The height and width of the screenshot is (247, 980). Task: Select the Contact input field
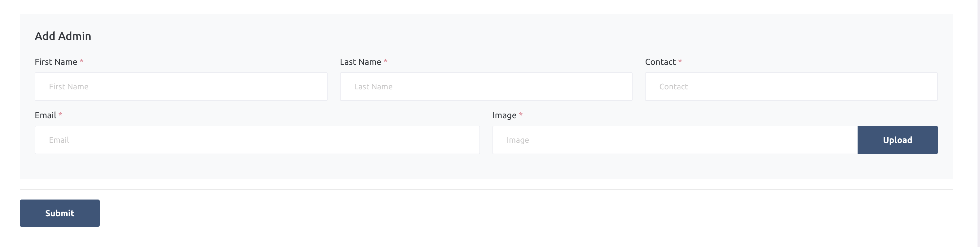pyautogui.click(x=791, y=87)
